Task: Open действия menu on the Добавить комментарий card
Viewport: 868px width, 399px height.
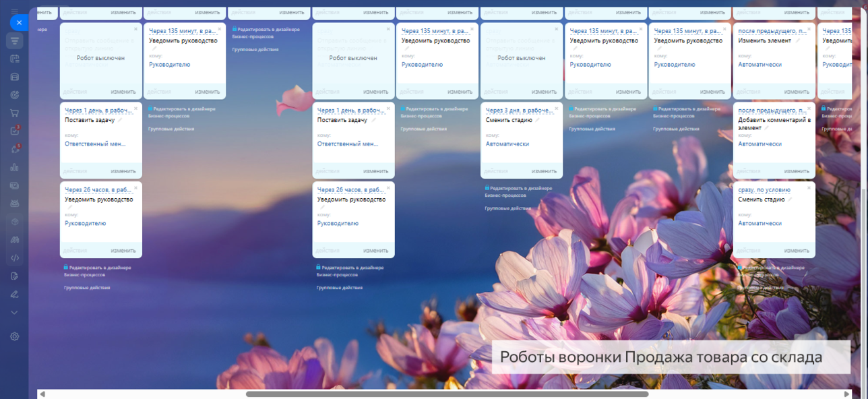Action: coord(749,171)
